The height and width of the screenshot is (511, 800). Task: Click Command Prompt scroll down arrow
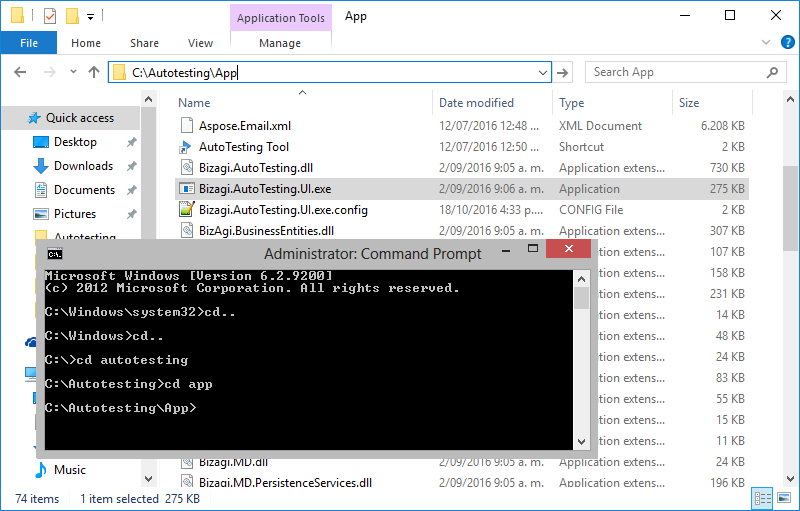point(581,442)
